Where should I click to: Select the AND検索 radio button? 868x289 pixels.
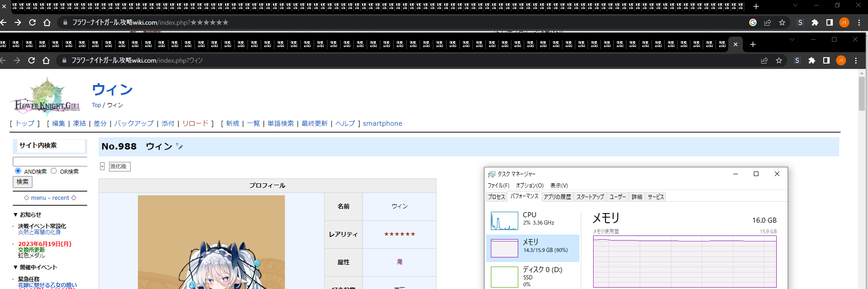point(18,171)
